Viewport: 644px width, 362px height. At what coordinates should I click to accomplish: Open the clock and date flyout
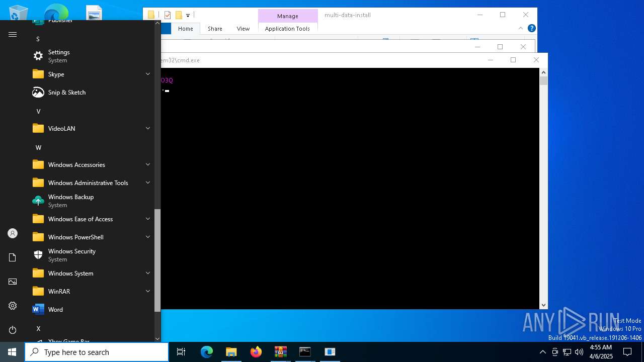tap(601, 352)
